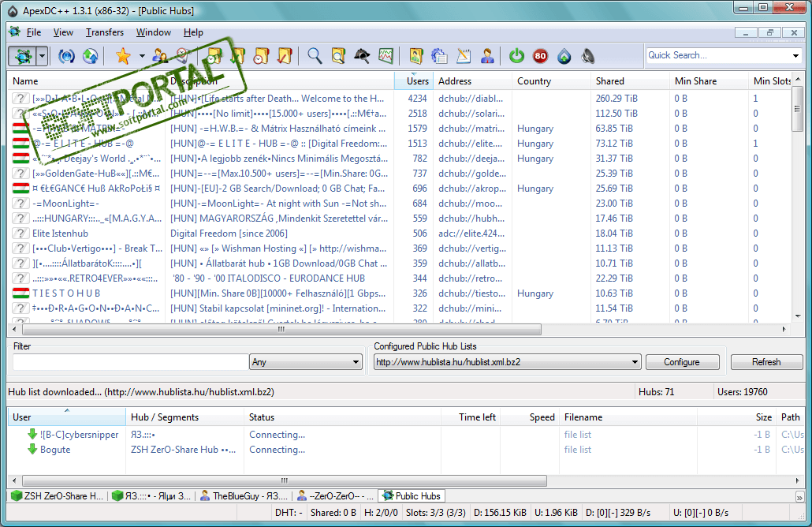Click the green Shutdown power icon
812x527 pixels.
tap(517, 56)
